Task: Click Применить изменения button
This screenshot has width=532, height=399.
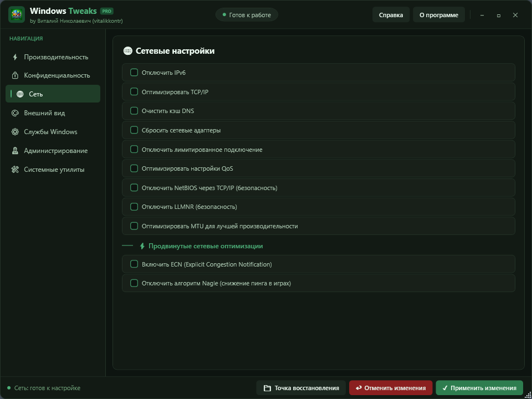Action: coord(479,388)
